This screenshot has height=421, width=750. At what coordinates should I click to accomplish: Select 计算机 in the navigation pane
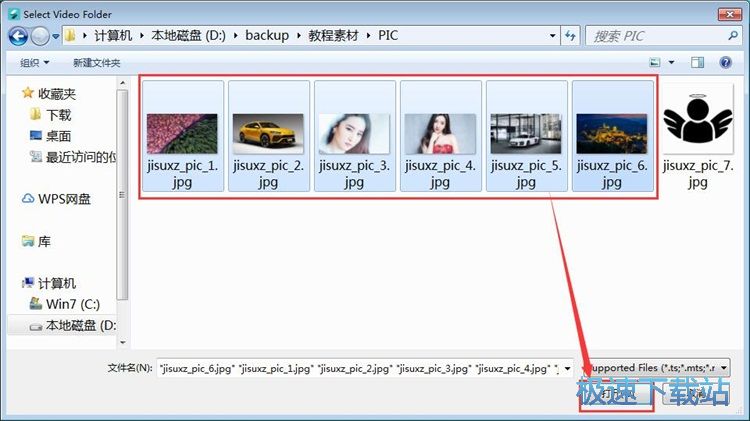[x=57, y=283]
